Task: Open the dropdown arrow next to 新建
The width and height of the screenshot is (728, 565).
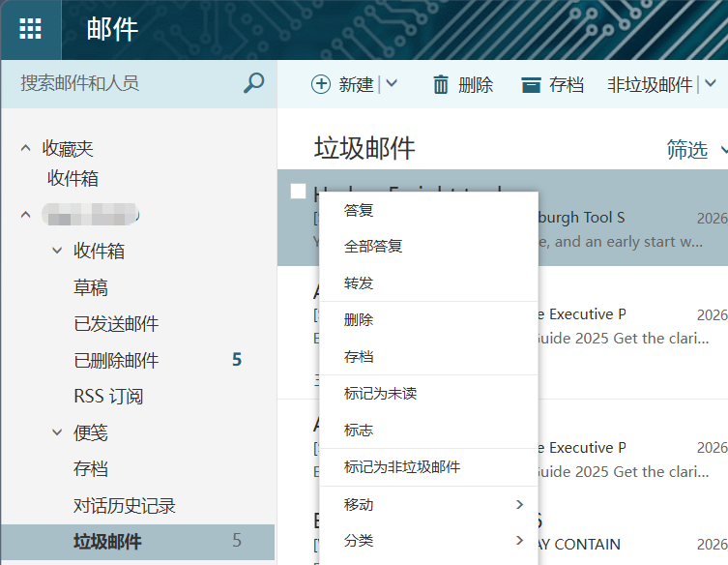Action: [x=392, y=84]
